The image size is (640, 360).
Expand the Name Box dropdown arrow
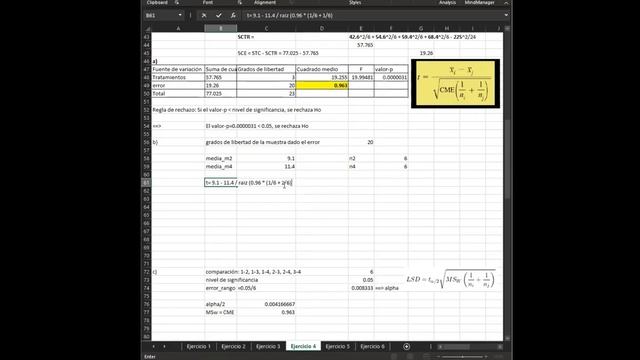(180, 16)
